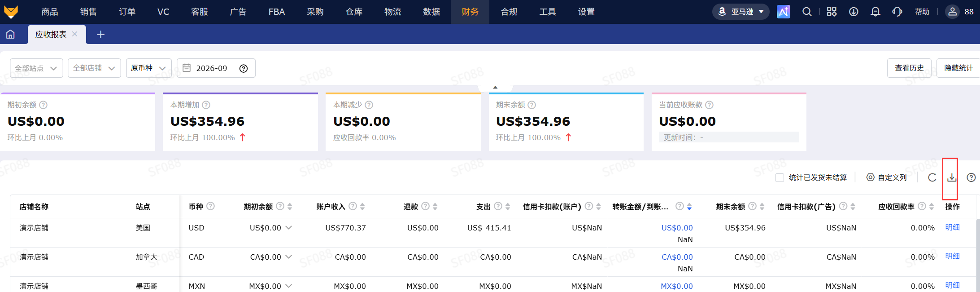Screen dimensions: 980x292
Task: Close the 应收报表 tab
Action: tap(75, 34)
